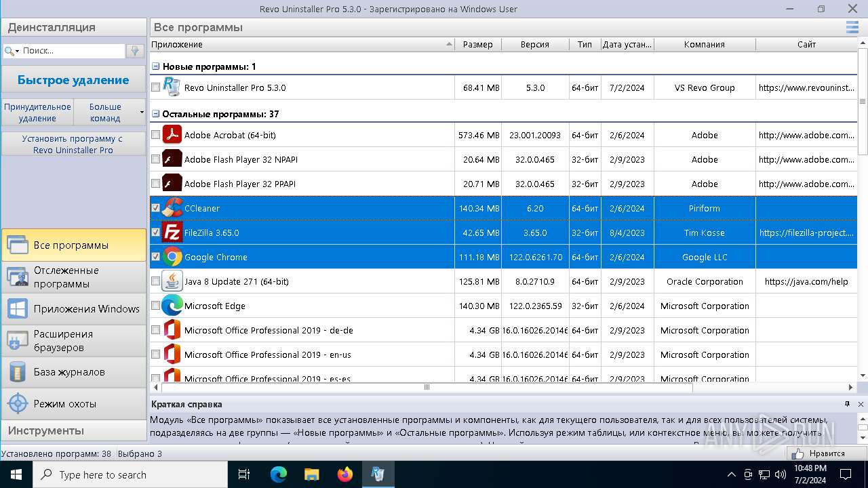Check the Adobe Acrobat (64-bit) checkbox

click(156, 135)
